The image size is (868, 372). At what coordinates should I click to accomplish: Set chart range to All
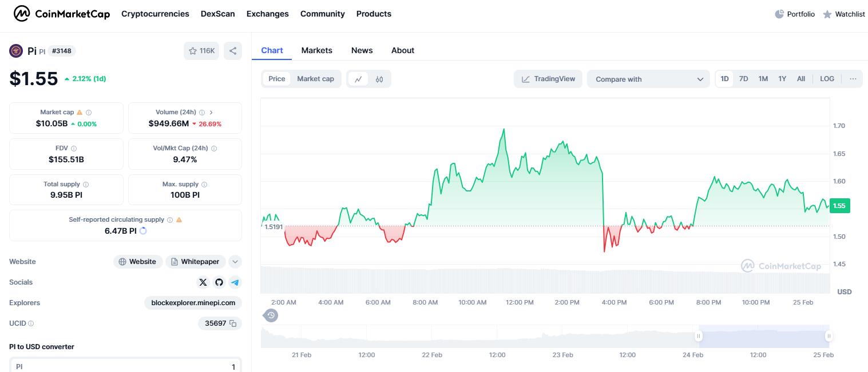[x=801, y=79]
